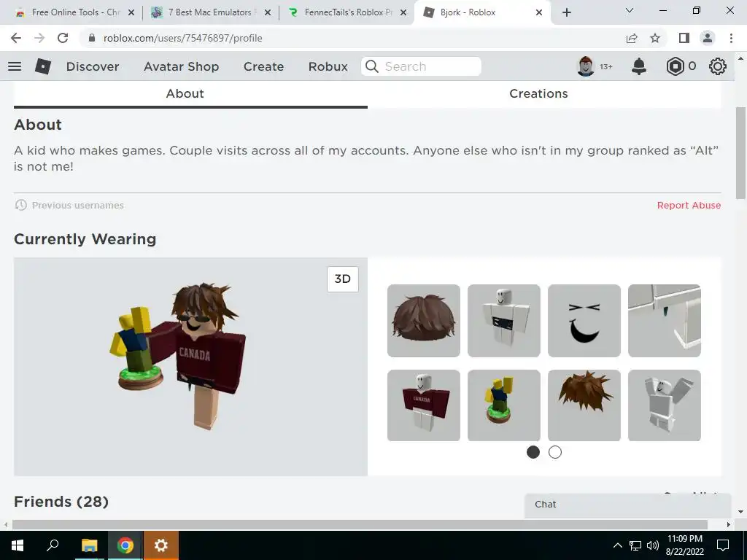
Task: Open the brown messy hair item thumbnail
Action: (x=424, y=321)
